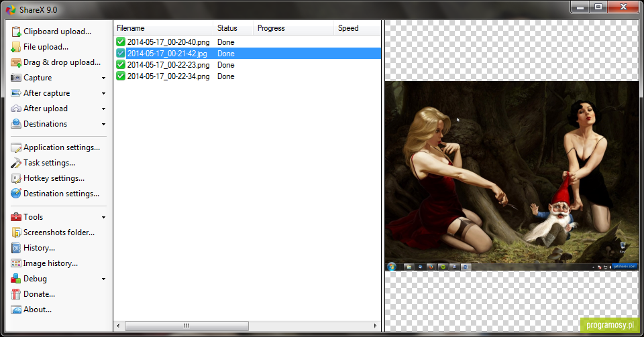Click the Task settings hammer icon
Screen dimensions: 644x337
16,163
